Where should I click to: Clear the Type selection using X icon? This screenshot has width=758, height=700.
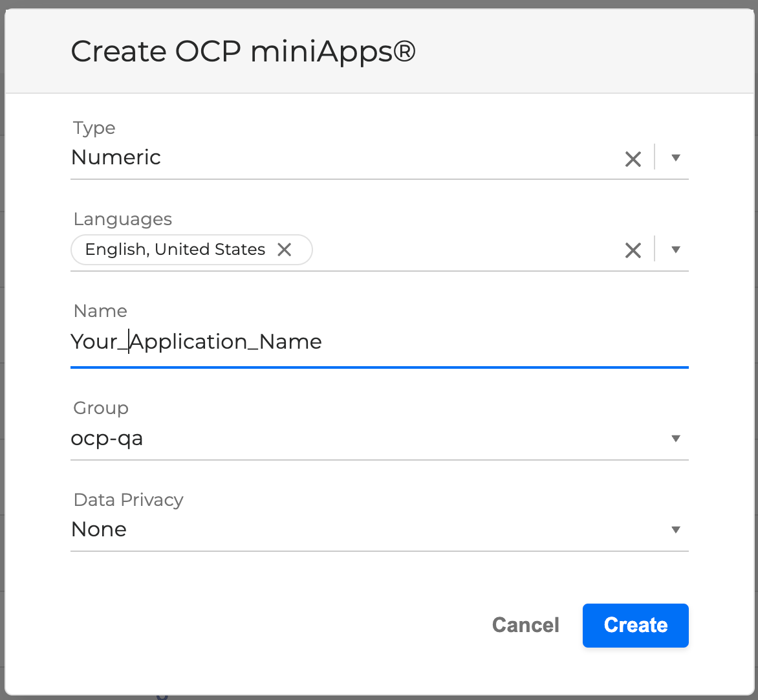click(x=633, y=159)
